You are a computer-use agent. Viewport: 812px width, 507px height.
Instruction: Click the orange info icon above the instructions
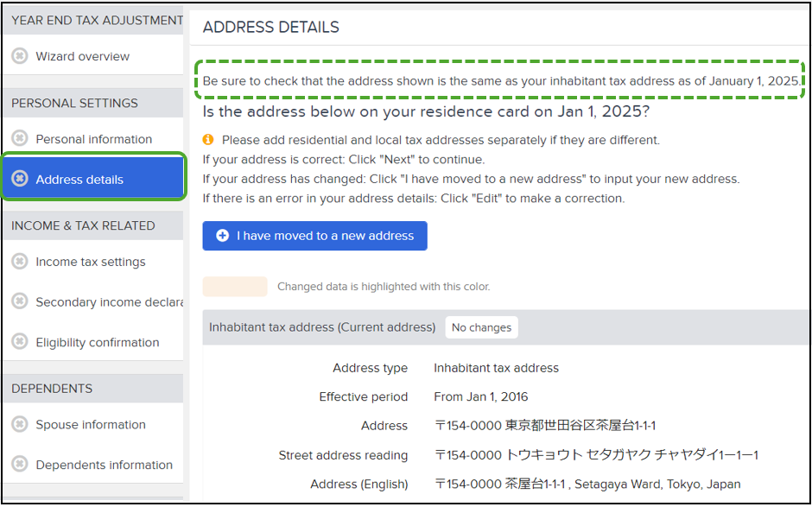pos(208,139)
